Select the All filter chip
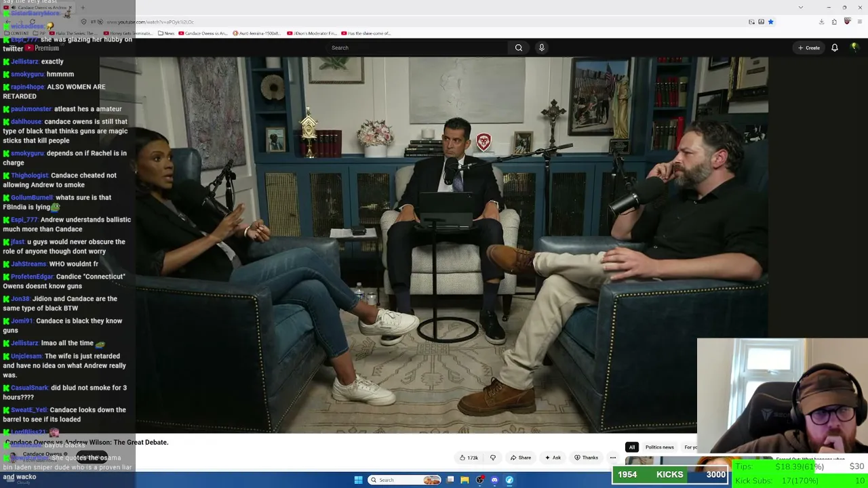The height and width of the screenshot is (488, 868). pos(631,447)
